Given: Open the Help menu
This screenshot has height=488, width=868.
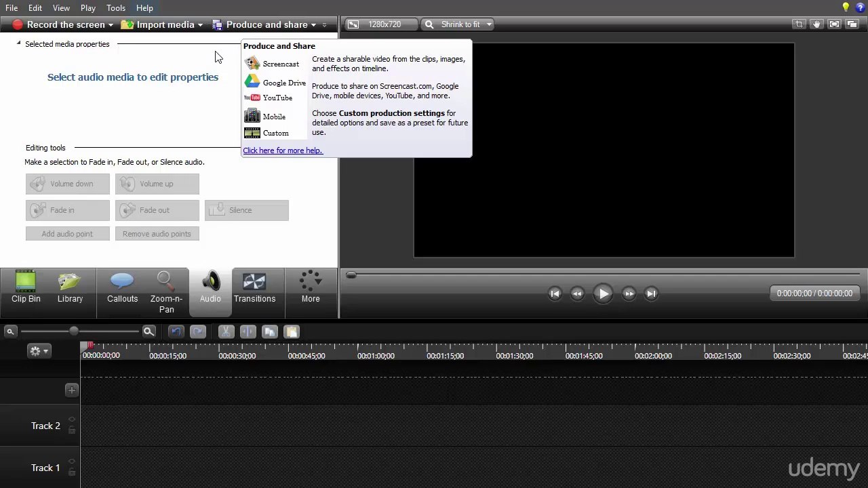Looking at the screenshot, I should [x=144, y=7].
